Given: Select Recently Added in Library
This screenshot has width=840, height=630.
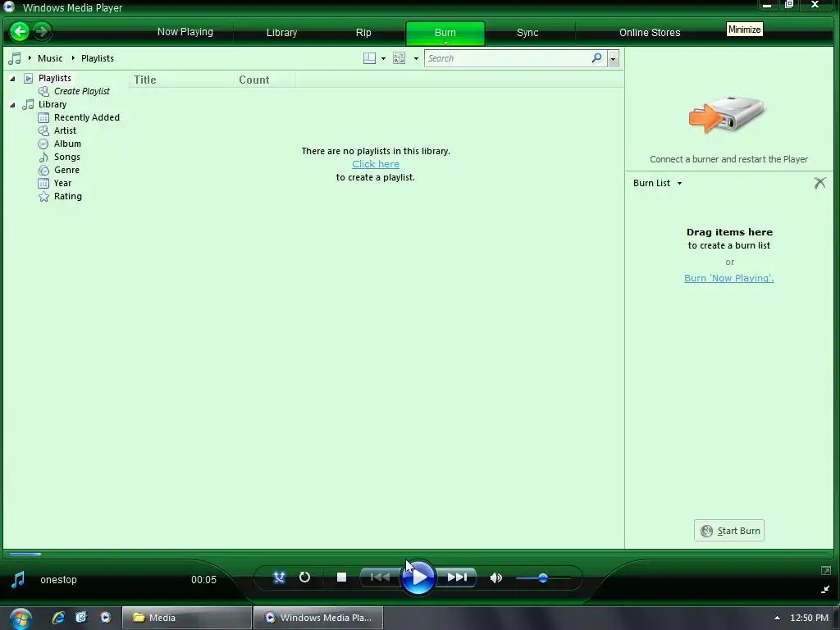Looking at the screenshot, I should (86, 117).
